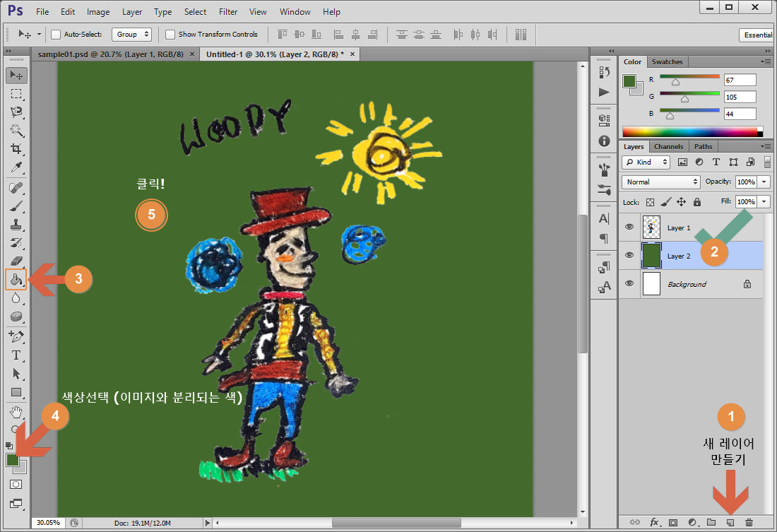Click the zoom percentage field 30.05%
The height and width of the screenshot is (532, 777).
49,523
